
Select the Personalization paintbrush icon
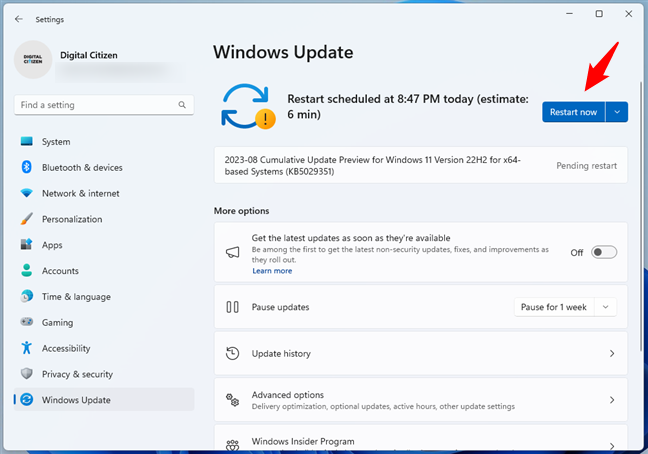pyautogui.click(x=26, y=219)
